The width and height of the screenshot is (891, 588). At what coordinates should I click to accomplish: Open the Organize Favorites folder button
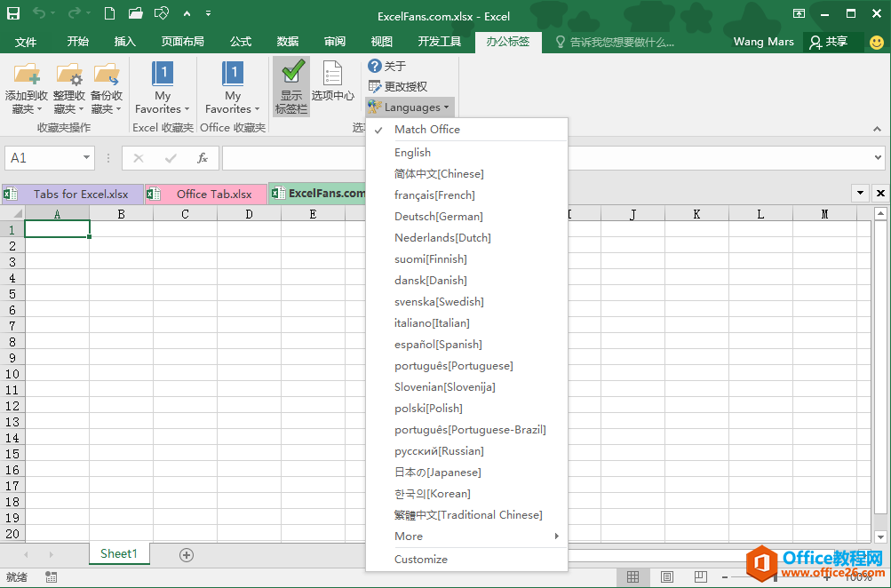pyautogui.click(x=68, y=88)
